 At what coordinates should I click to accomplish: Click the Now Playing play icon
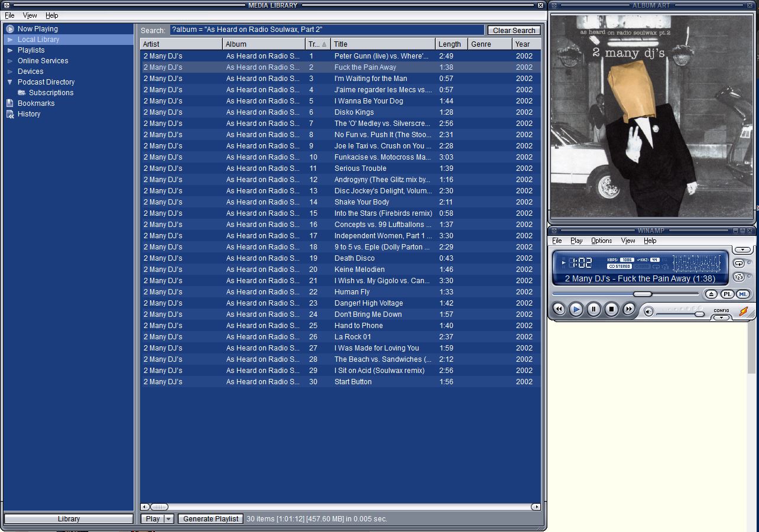pyautogui.click(x=10, y=28)
